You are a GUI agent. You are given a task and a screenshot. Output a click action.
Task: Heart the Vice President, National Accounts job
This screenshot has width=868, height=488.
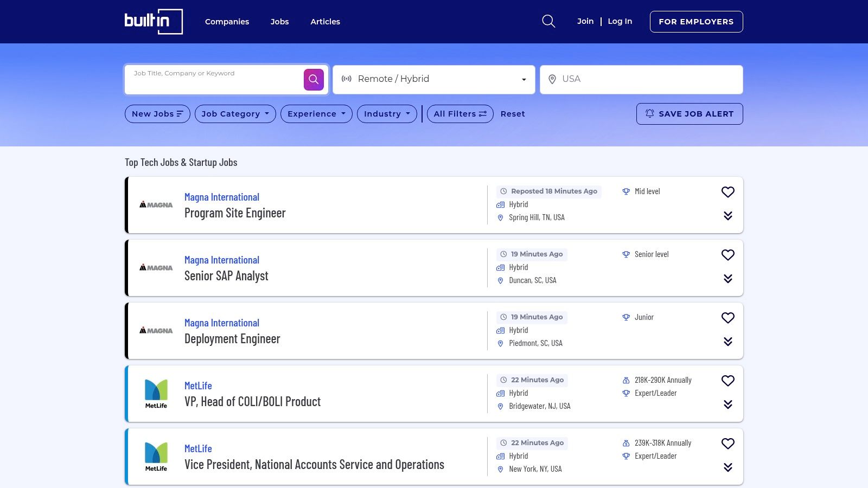(728, 444)
